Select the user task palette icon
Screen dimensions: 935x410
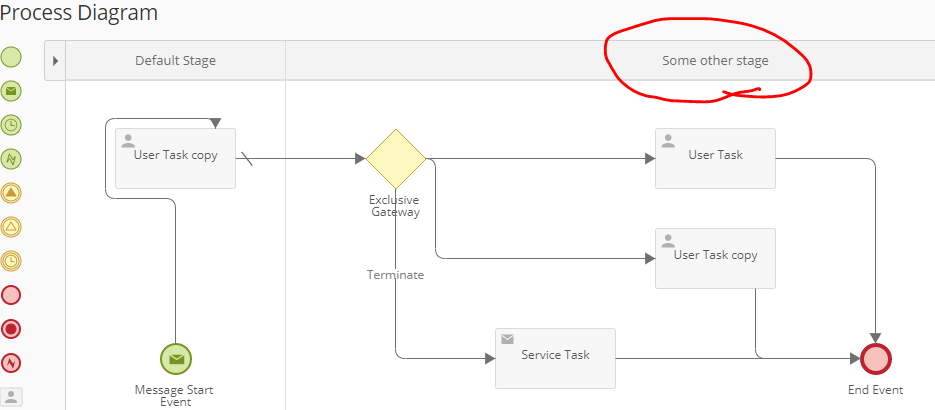[x=11, y=396]
